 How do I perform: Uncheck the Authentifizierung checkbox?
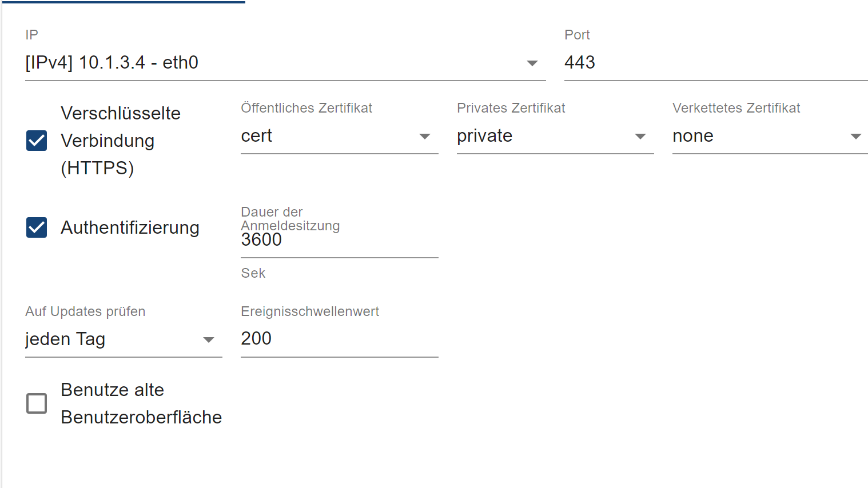click(x=36, y=227)
